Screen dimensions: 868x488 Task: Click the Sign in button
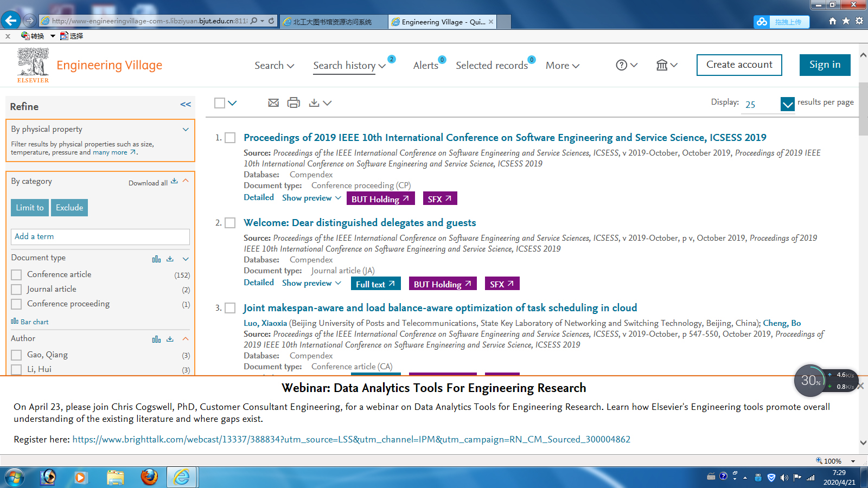click(x=825, y=65)
